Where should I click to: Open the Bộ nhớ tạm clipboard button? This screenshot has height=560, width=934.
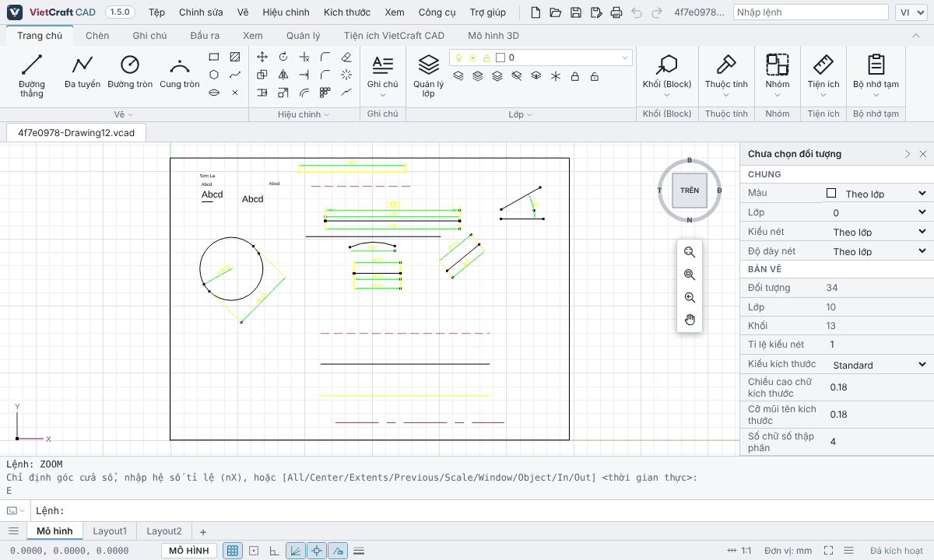click(x=876, y=75)
